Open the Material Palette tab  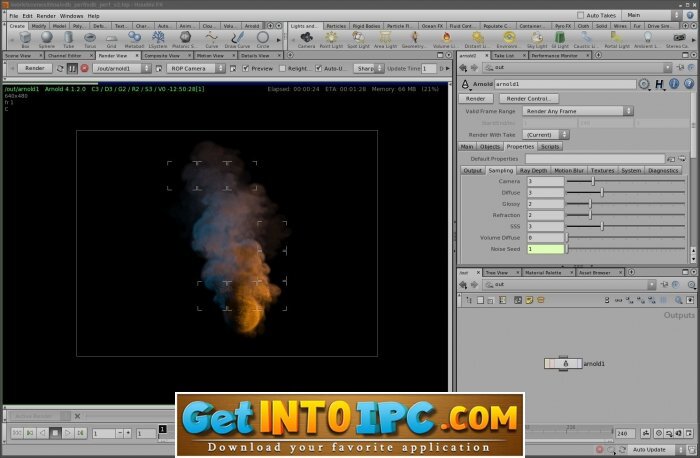pos(543,272)
